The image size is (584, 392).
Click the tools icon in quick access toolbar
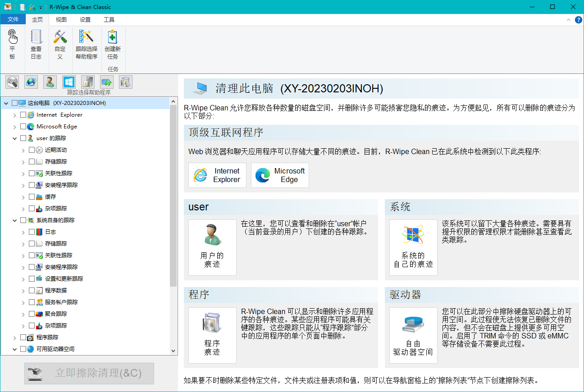coord(32,7)
